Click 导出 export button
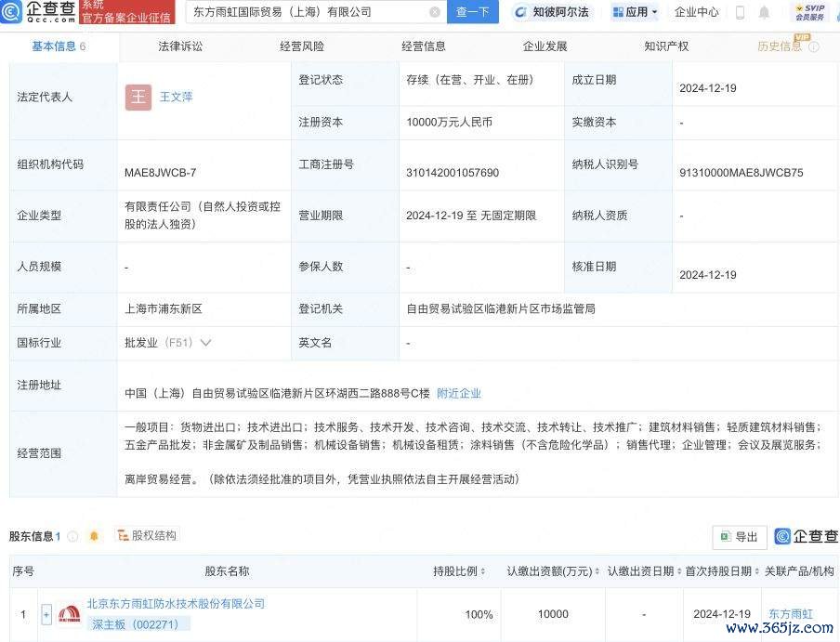The image size is (840, 642). (740, 536)
